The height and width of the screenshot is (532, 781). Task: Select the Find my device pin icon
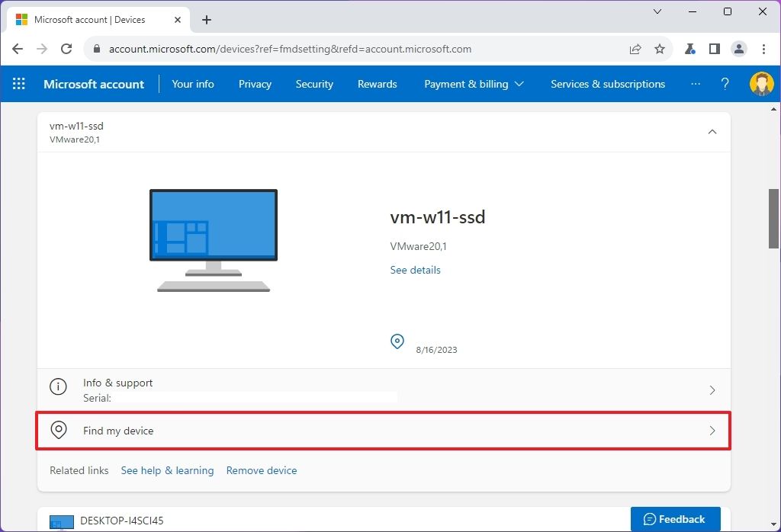point(58,430)
